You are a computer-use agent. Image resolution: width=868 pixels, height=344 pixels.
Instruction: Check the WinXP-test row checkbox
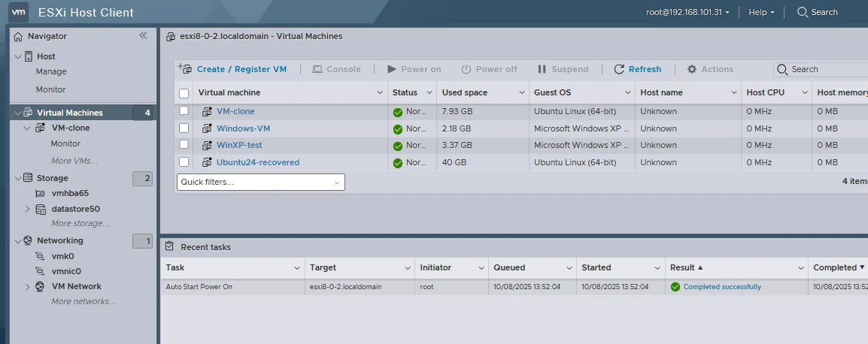point(184,145)
